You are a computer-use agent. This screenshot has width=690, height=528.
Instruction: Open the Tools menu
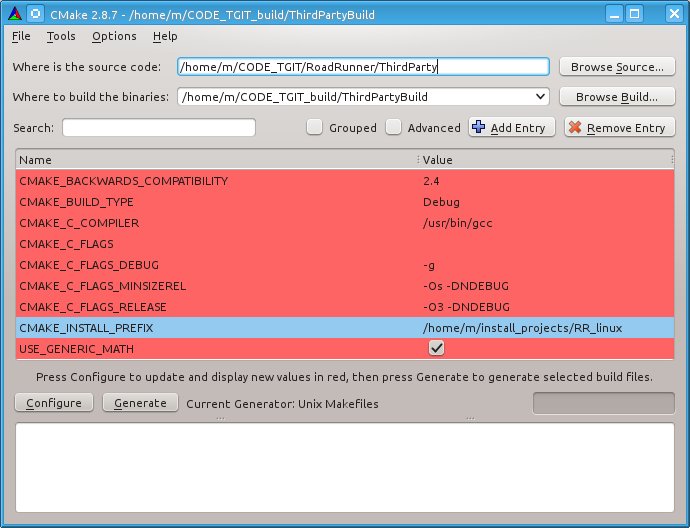61,36
